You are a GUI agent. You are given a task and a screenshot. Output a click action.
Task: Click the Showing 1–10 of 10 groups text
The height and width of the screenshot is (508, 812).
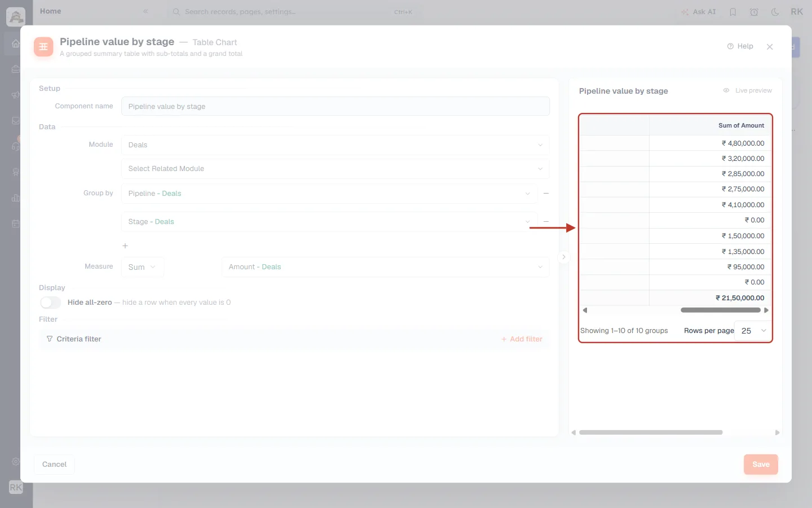(624, 331)
